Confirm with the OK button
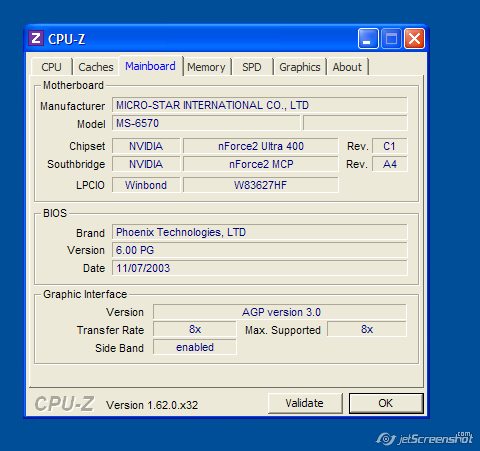480x451 pixels. [x=386, y=403]
